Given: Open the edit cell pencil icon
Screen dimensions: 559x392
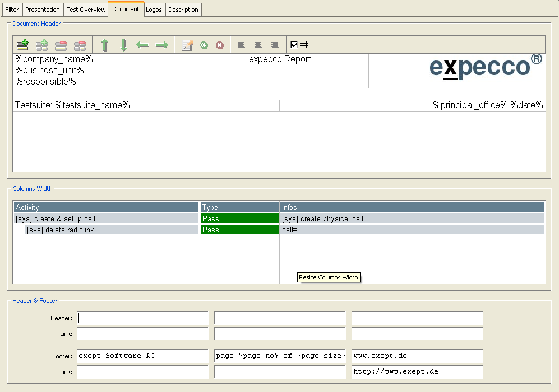Looking at the screenshot, I should (187, 45).
